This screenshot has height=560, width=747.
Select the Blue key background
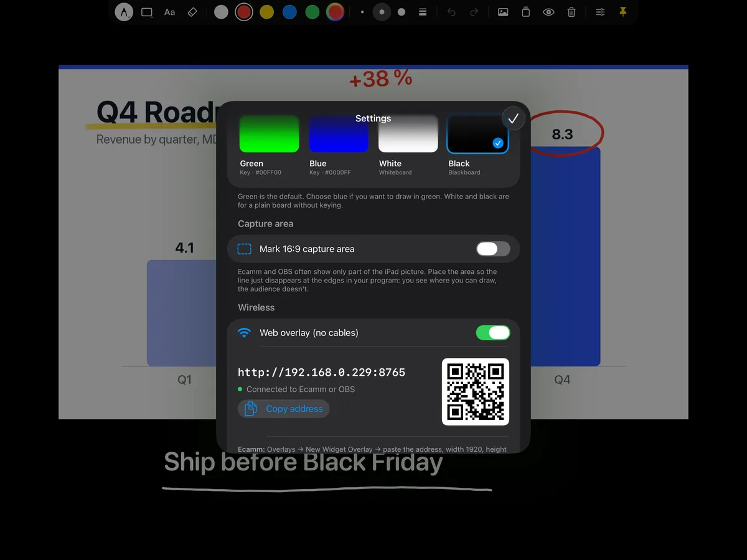coord(339,145)
